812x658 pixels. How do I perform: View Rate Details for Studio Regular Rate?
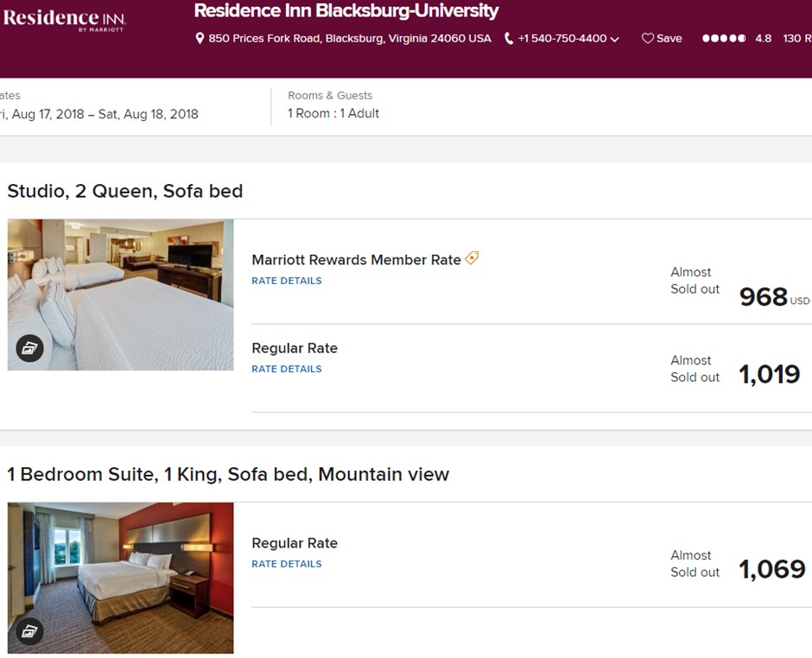tap(287, 369)
